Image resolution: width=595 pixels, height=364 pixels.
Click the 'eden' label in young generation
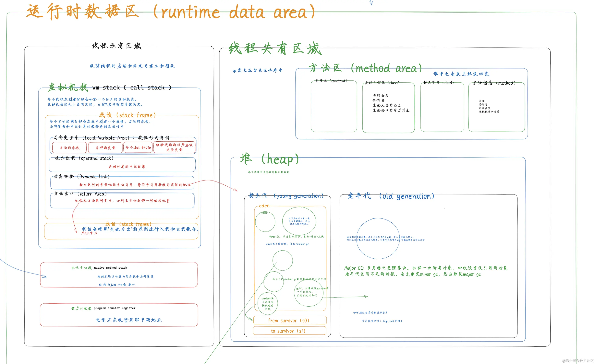click(264, 206)
